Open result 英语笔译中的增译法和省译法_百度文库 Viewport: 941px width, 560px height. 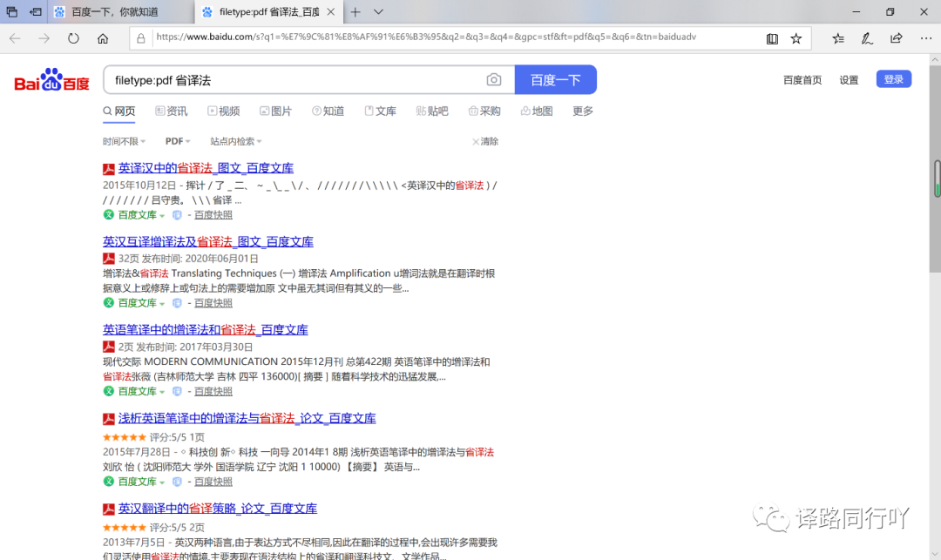pos(206,330)
